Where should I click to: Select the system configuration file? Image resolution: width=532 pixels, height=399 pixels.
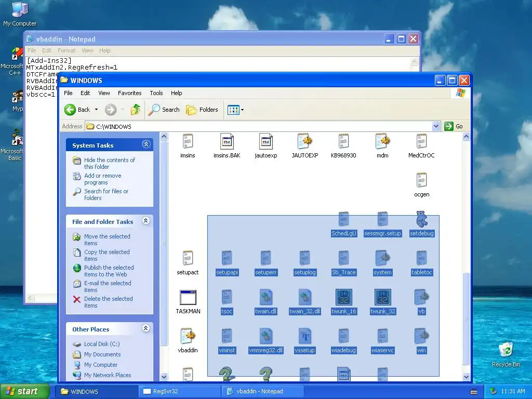[382, 262]
